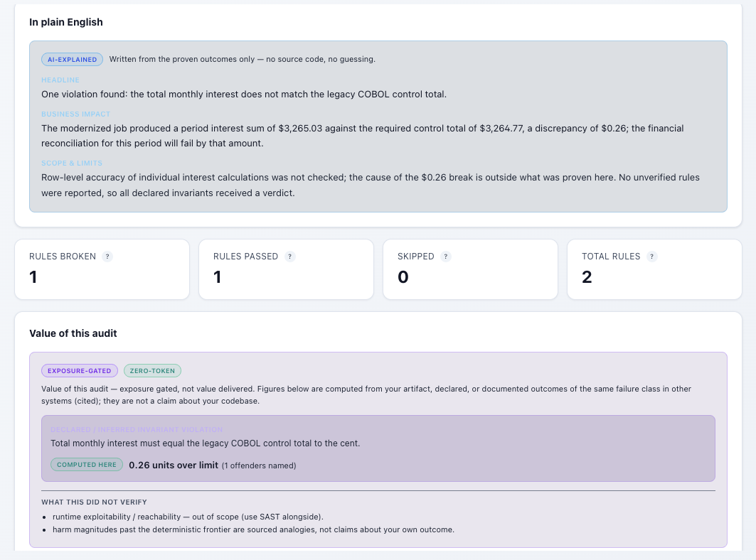Viewport: 756px width, 560px height.
Task: Click the RULES PASSED label
Action: click(x=246, y=257)
